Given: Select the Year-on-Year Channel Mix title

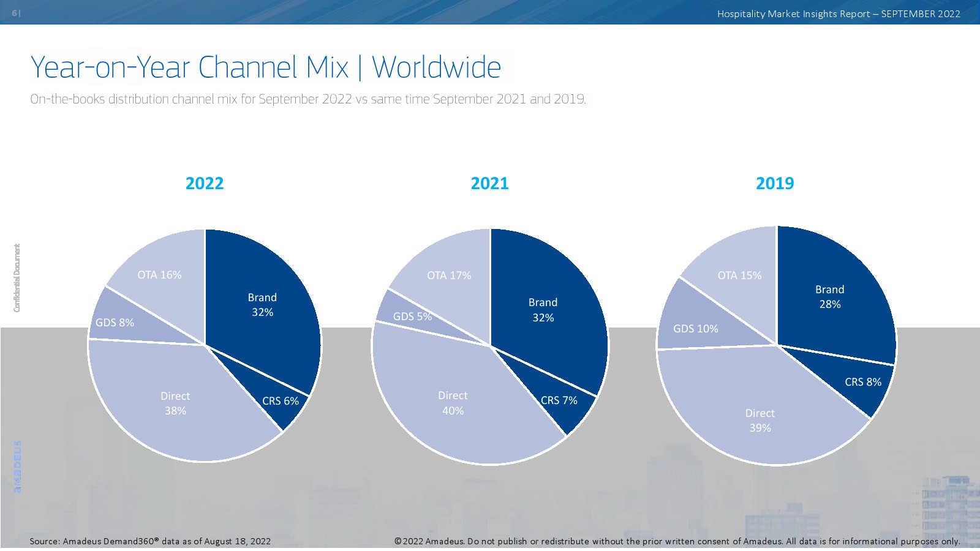Looking at the screenshot, I should pos(265,67).
